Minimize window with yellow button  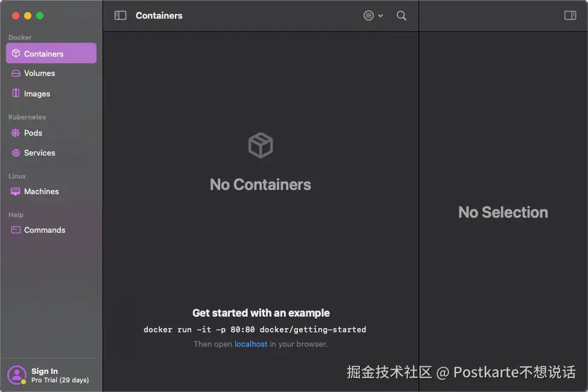click(x=28, y=16)
